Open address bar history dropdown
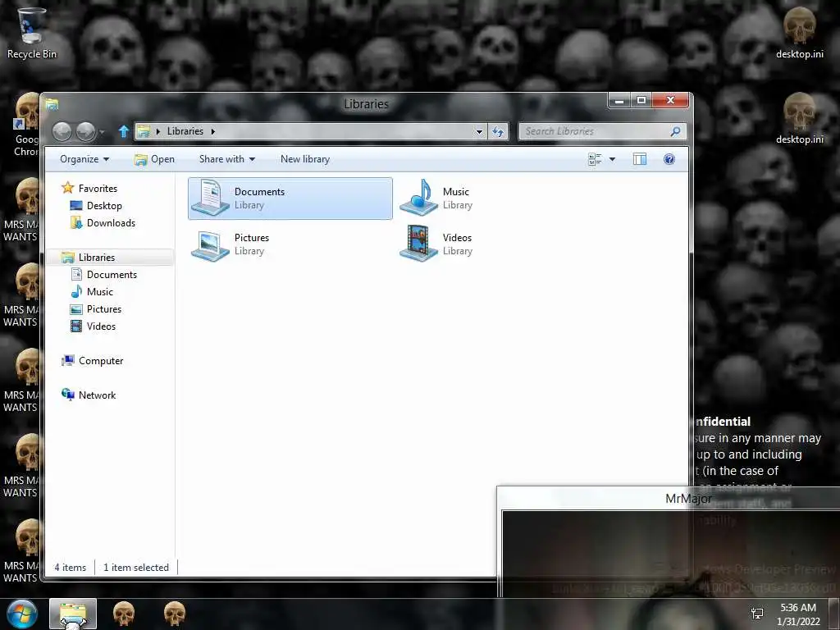The image size is (840, 630). click(479, 131)
